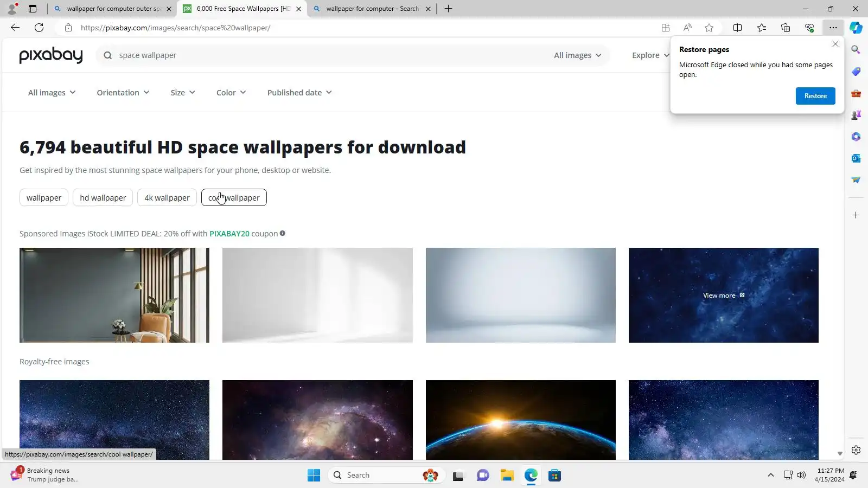Open Edge Settings and more menu

(x=833, y=28)
